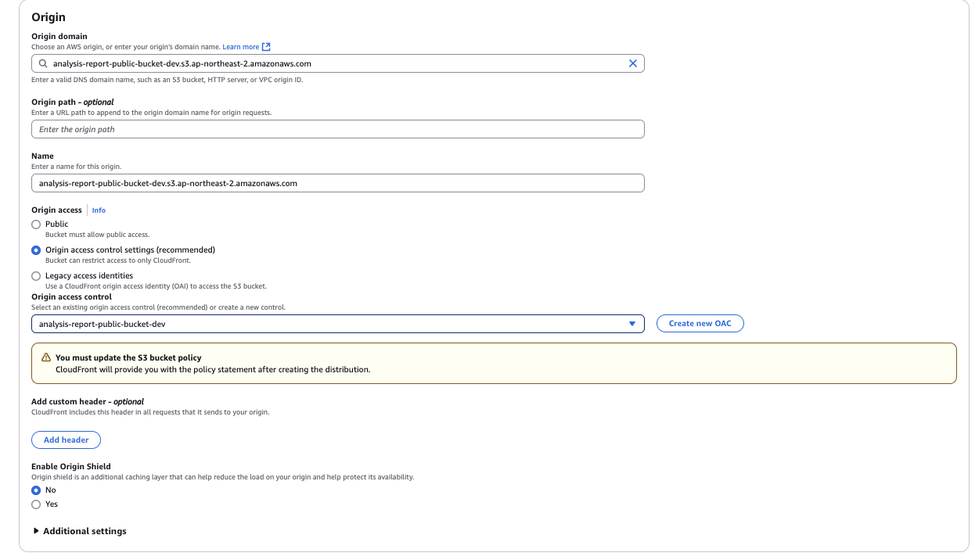The image size is (975, 560).
Task: Expand the Additional settings section
Action: [x=81, y=531]
